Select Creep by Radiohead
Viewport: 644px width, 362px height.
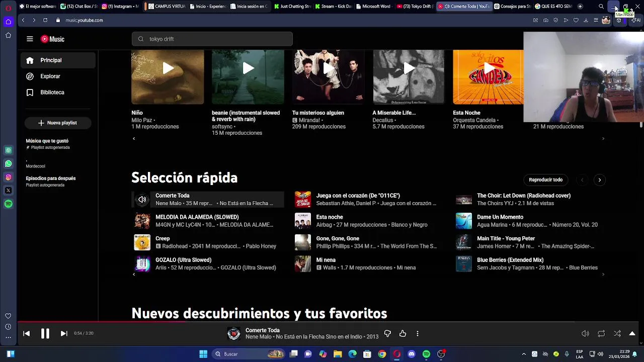coord(208,242)
